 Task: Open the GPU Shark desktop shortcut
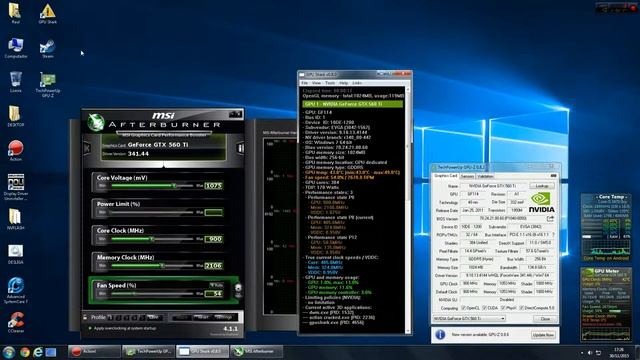click(47, 13)
